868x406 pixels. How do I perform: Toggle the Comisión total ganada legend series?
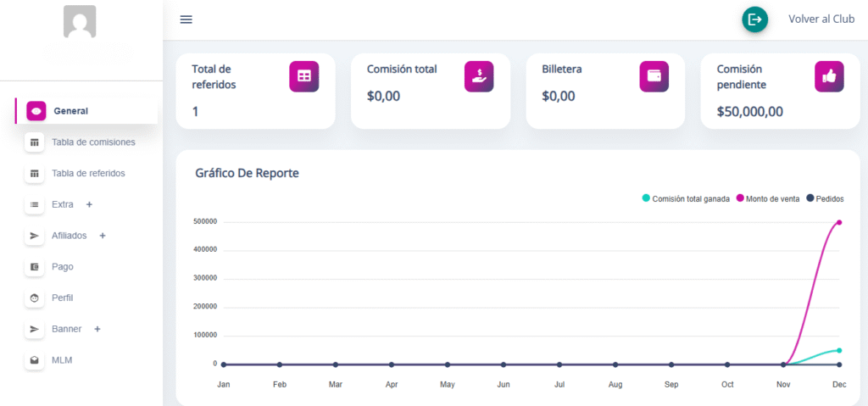686,198
